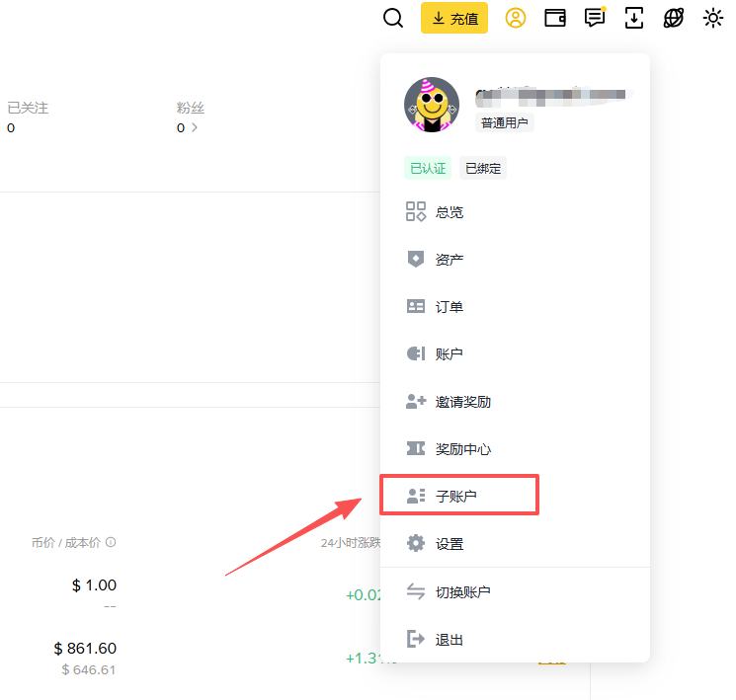Click the 账户 account icon
The width and height of the screenshot is (736, 700).
415,353
